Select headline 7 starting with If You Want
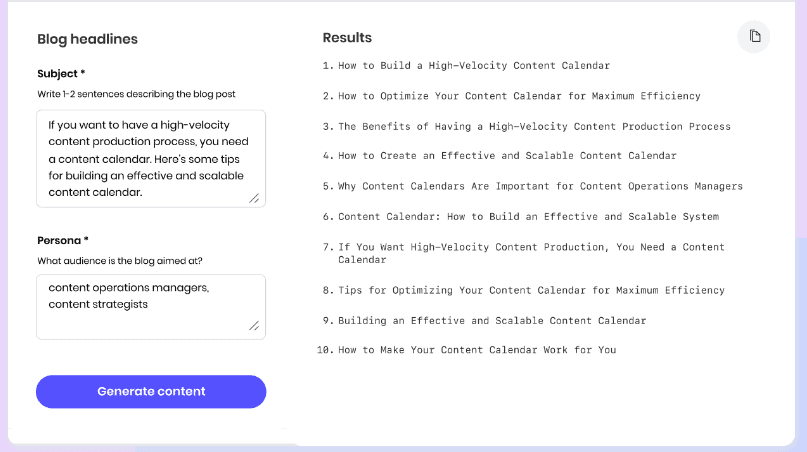Image resolution: width=807 pixels, height=452 pixels. coord(531,253)
